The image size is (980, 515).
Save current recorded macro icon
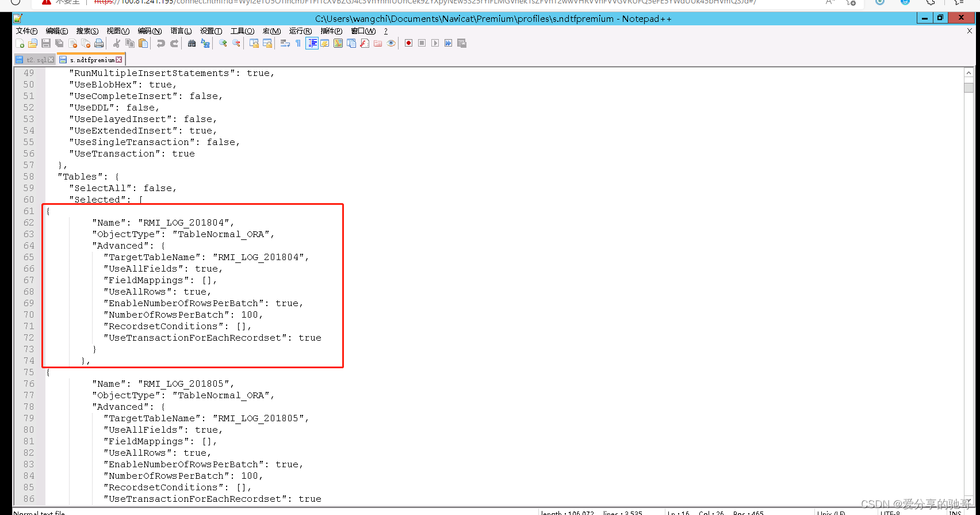[x=462, y=43]
